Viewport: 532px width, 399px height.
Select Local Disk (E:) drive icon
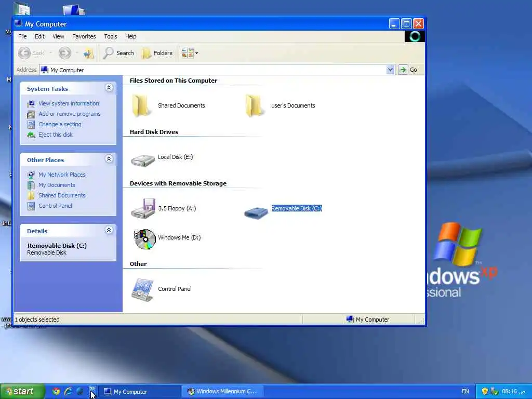click(x=143, y=160)
